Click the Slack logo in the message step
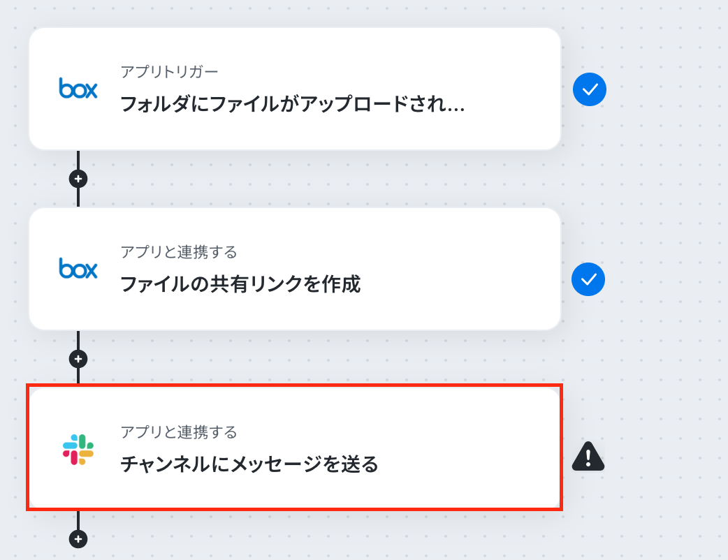The image size is (728, 560). (78, 449)
